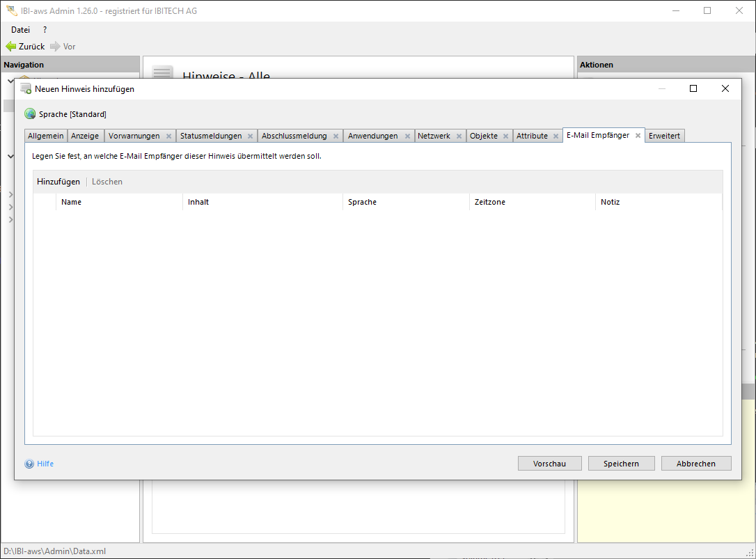Open the Datei menu
The width and height of the screenshot is (756, 559).
(20, 30)
